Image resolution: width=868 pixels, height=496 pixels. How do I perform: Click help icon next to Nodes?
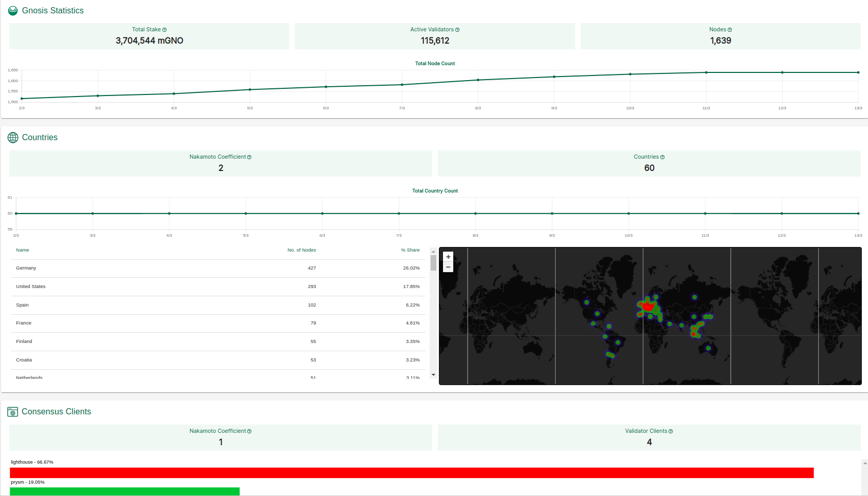coord(730,30)
